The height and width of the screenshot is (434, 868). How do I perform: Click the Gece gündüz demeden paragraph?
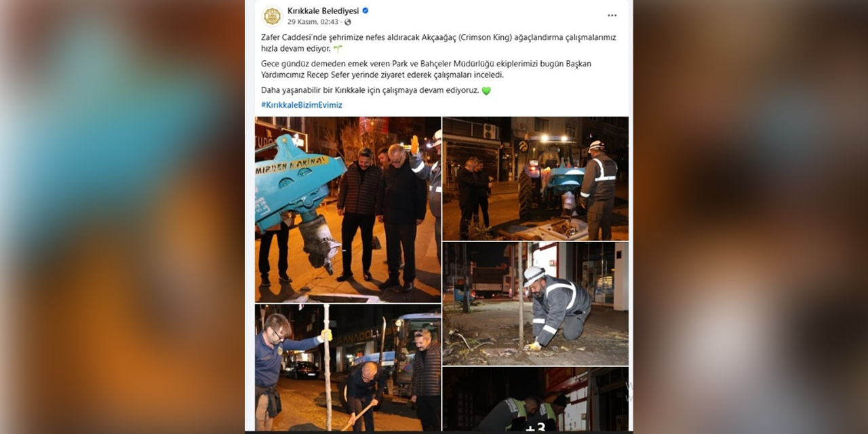click(427, 69)
